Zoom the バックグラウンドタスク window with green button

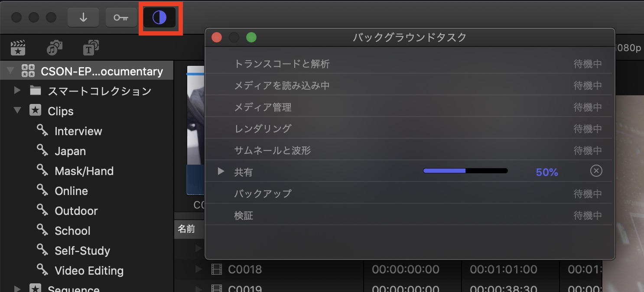click(x=251, y=38)
